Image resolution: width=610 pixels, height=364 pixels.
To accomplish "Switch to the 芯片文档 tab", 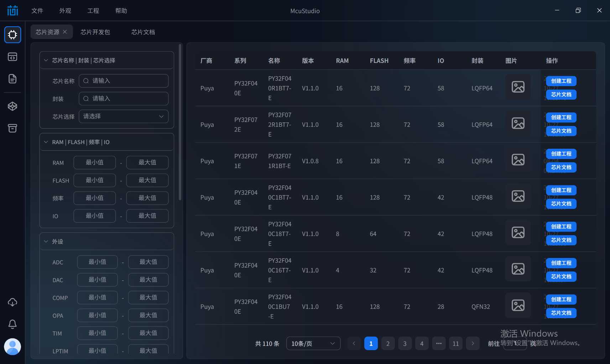I will tap(143, 32).
